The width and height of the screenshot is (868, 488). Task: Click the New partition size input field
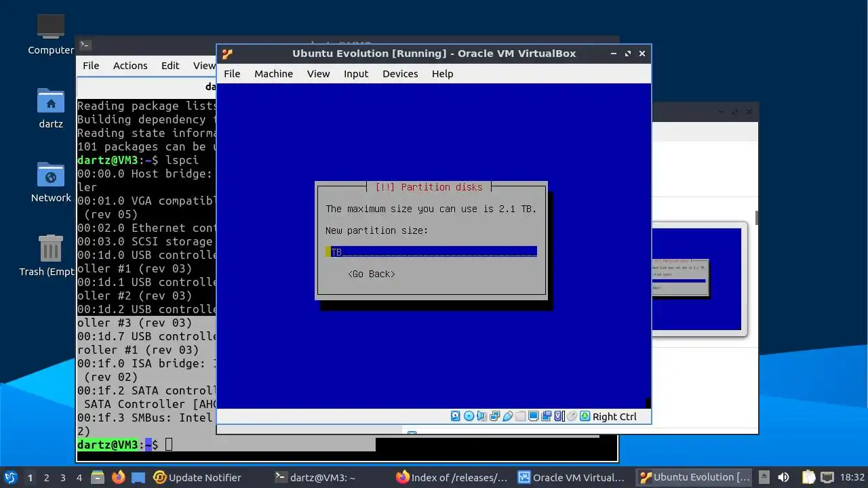(x=431, y=252)
